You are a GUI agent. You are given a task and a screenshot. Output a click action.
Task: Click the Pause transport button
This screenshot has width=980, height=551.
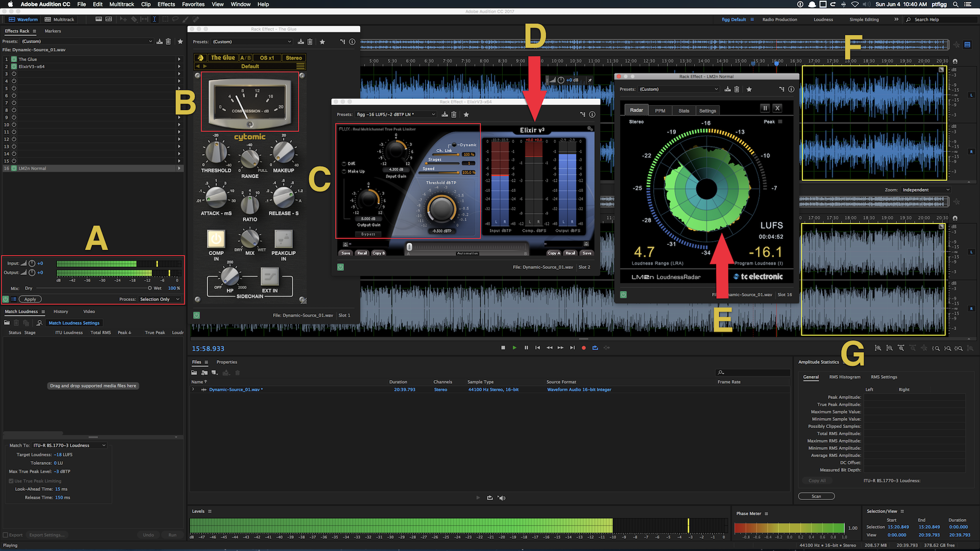click(x=526, y=348)
